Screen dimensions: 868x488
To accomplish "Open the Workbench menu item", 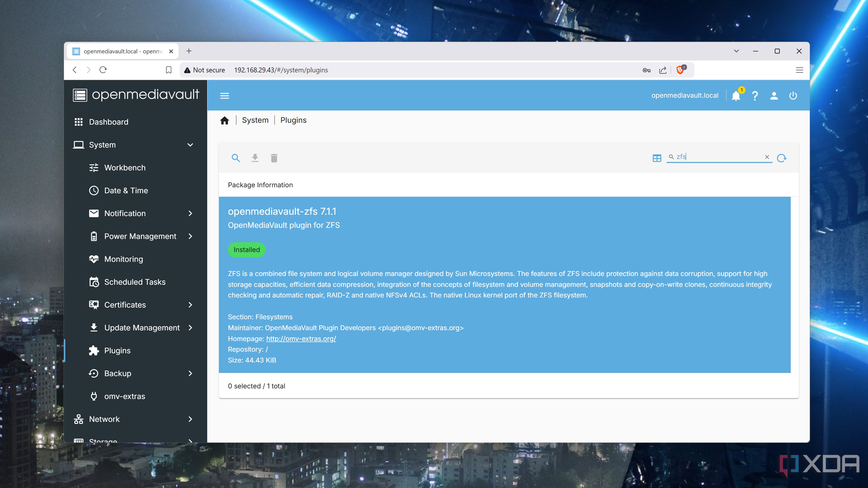I will [x=125, y=168].
